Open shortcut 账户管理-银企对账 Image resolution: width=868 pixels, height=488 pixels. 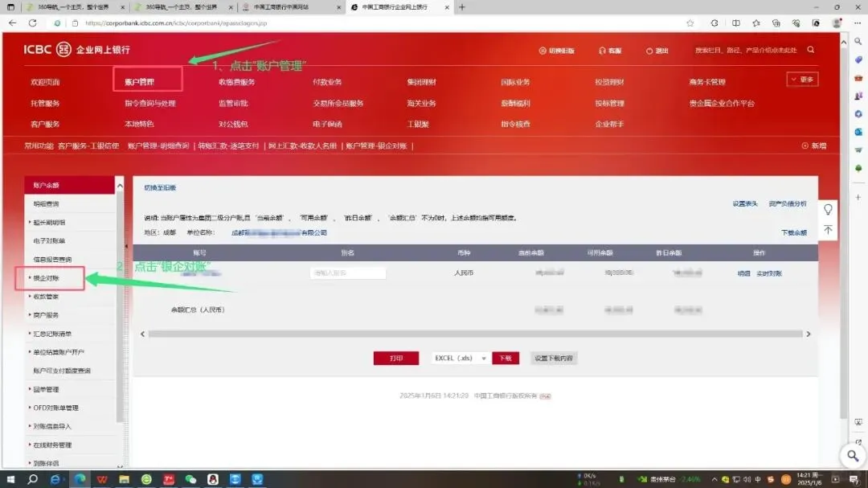[x=376, y=146]
